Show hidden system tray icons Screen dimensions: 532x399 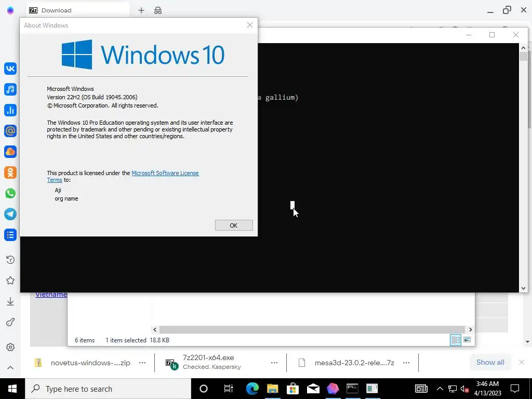point(440,389)
